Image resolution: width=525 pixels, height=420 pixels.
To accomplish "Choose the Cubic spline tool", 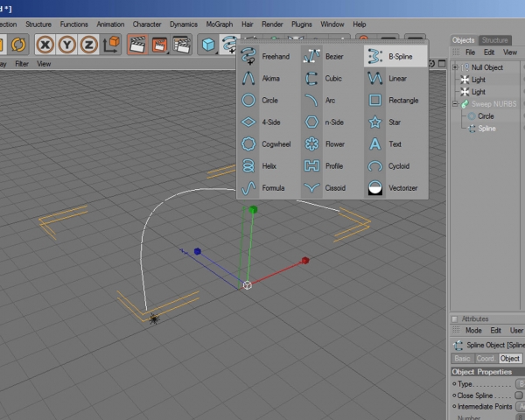I will 330,79.
